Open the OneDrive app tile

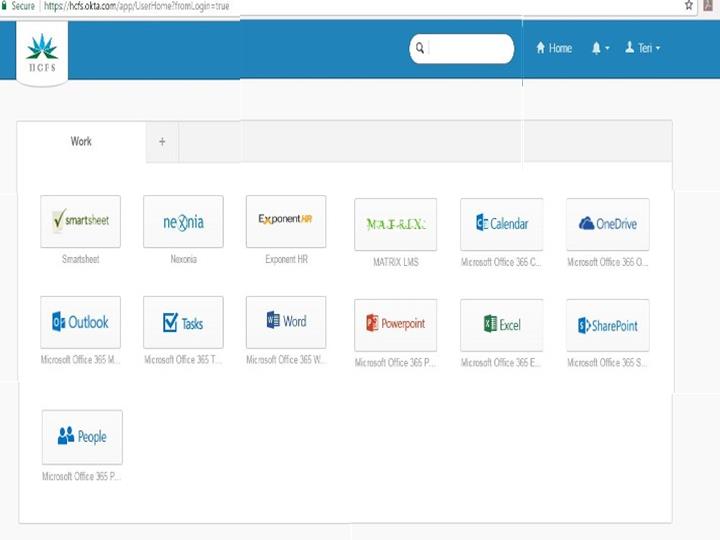tap(607, 225)
